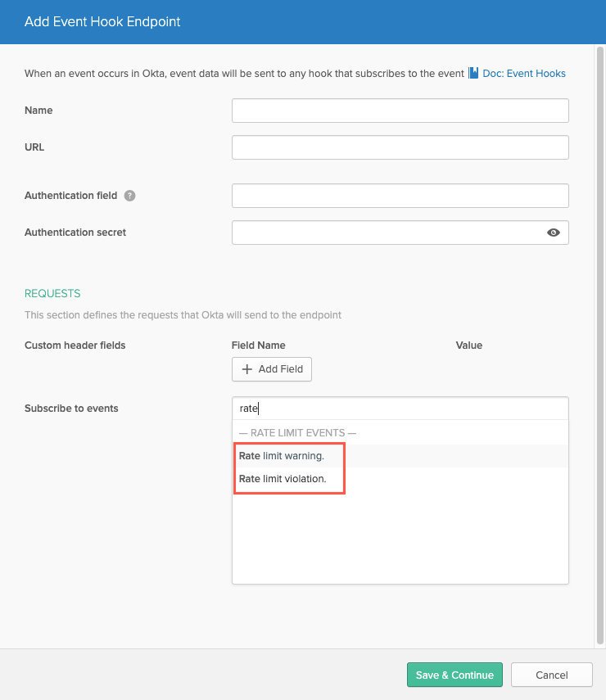Viewport: 606px width, 700px height.
Task: Click the REQUESTS section heading
Action: (x=52, y=293)
